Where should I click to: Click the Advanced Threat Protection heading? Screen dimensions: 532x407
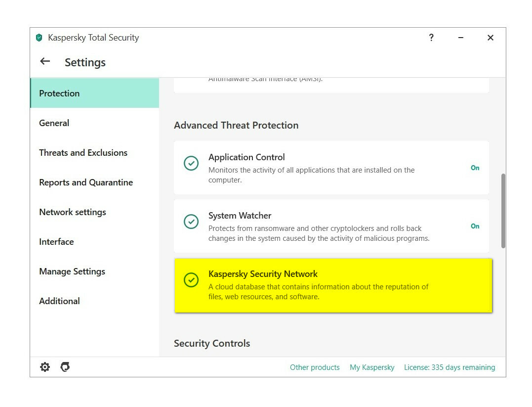pos(236,125)
